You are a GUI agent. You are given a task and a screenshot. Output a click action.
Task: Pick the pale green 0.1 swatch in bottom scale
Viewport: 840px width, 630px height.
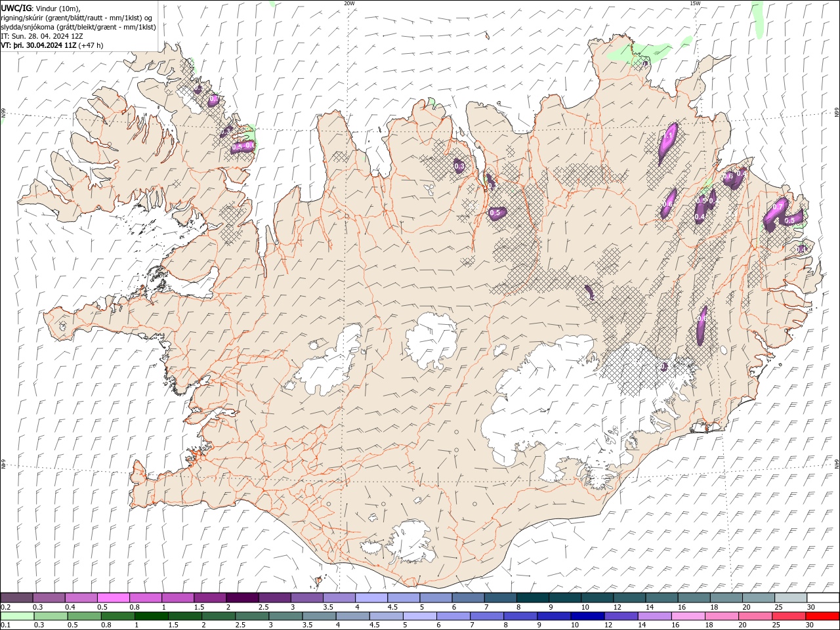17,616
